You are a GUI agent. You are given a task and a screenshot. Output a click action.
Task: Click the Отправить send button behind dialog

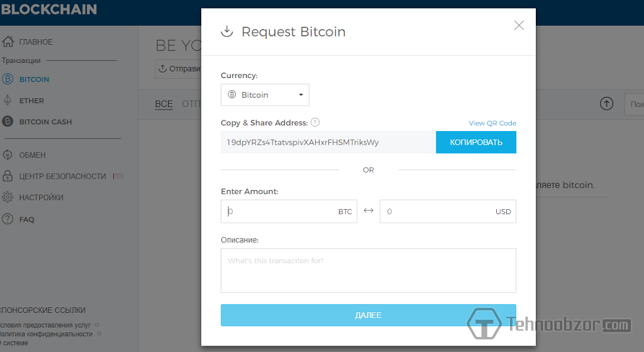click(x=178, y=69)
